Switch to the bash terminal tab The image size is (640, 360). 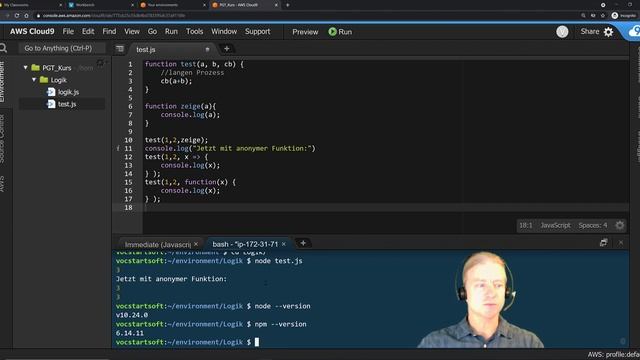click(245, 244)
